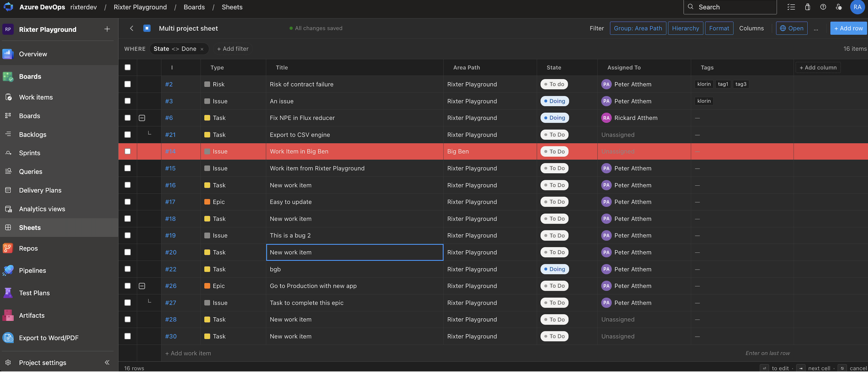Toggle the Hierarchy button
868x372 pixels.
tap(685, 28)
